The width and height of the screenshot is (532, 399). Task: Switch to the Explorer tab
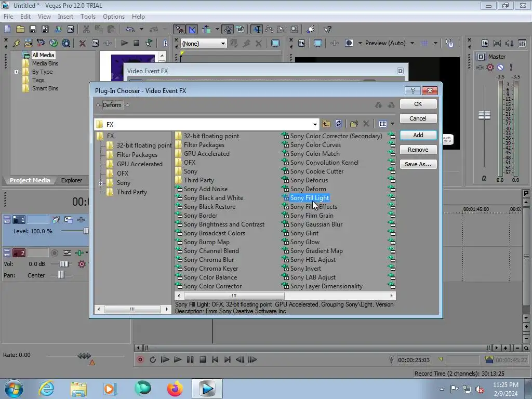click(71, 180)
